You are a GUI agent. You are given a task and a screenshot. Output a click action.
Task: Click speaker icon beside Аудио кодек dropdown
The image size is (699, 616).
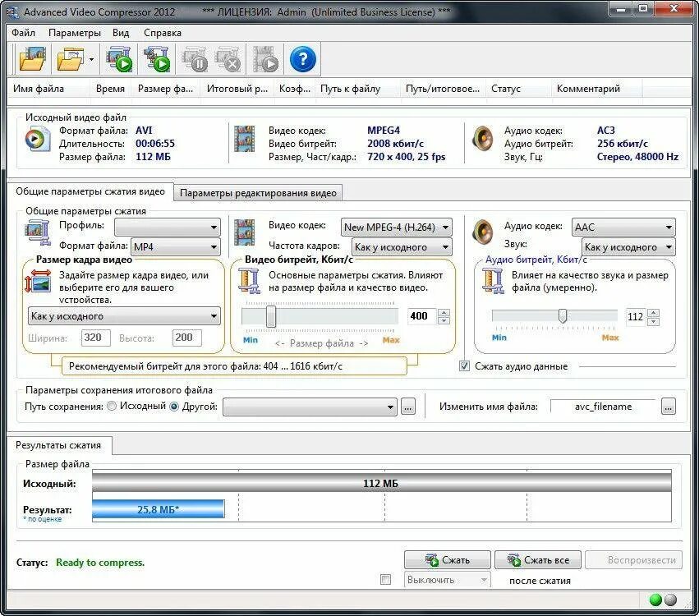[x=483, y=232]
